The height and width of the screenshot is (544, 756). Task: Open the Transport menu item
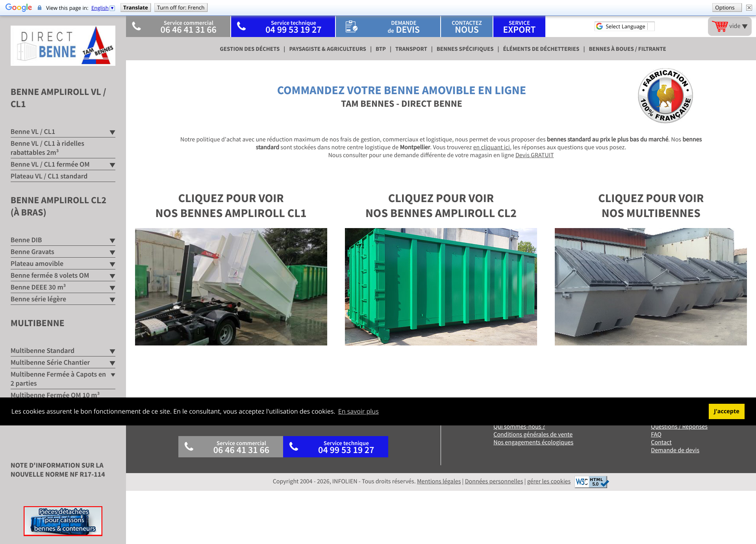pyautogui.click(x=411, y=49)
